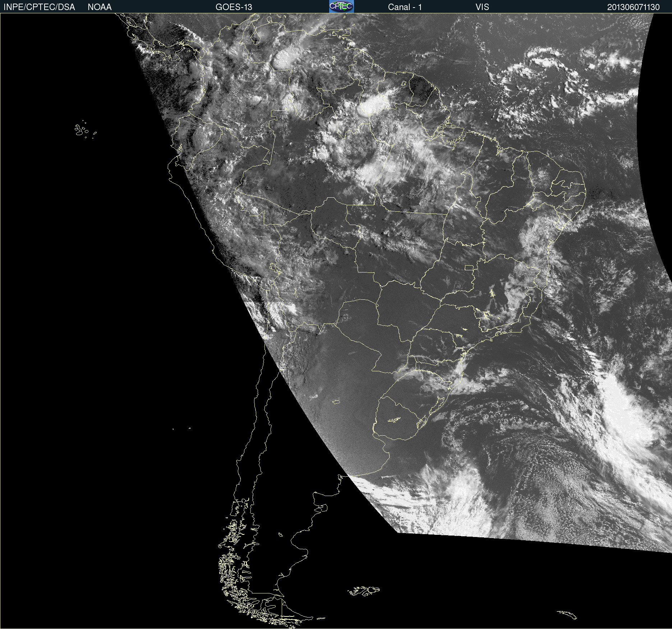Screen dimensions: 672x629
Task: Click the 'Canal - 1' label
Action: 405,7
